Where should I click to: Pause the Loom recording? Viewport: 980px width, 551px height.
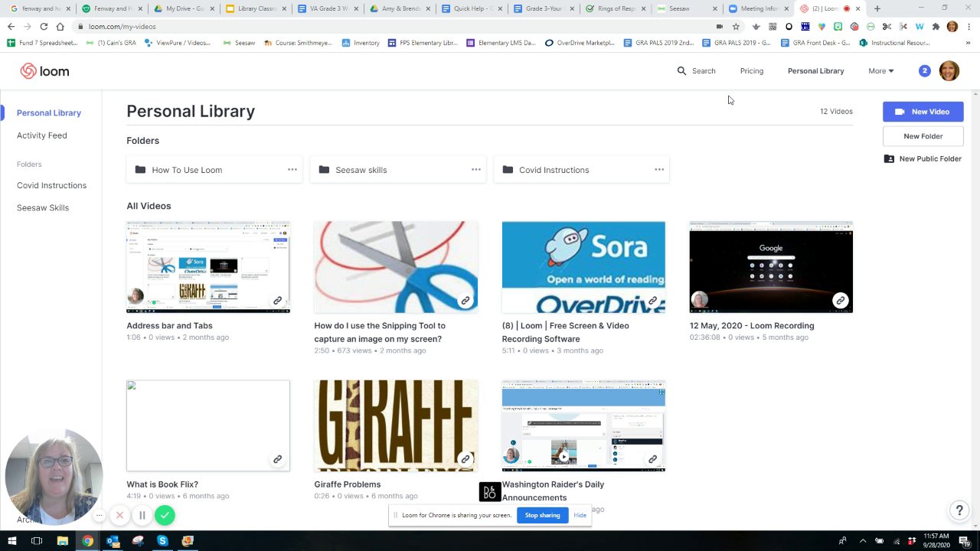[142, 516]
